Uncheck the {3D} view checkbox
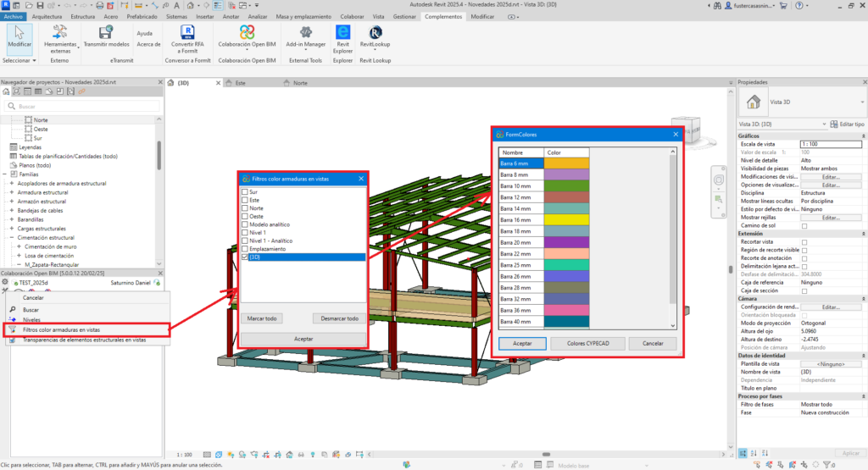 point(245,257)
